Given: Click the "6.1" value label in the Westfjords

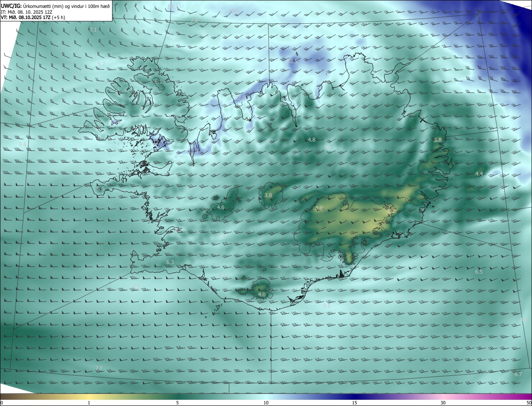Looking at the screenshot, I should [158, 82].
